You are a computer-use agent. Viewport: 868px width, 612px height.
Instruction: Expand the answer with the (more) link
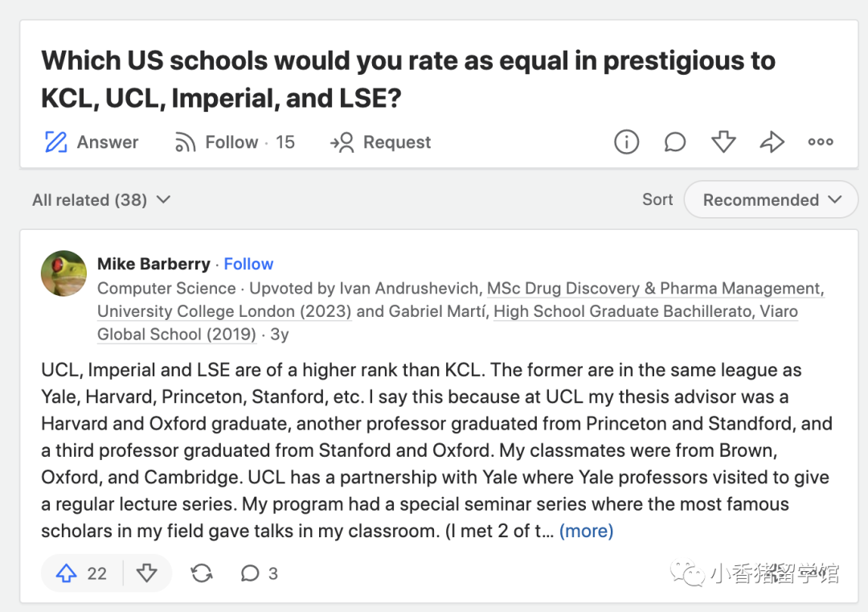(x=586, y=531)
